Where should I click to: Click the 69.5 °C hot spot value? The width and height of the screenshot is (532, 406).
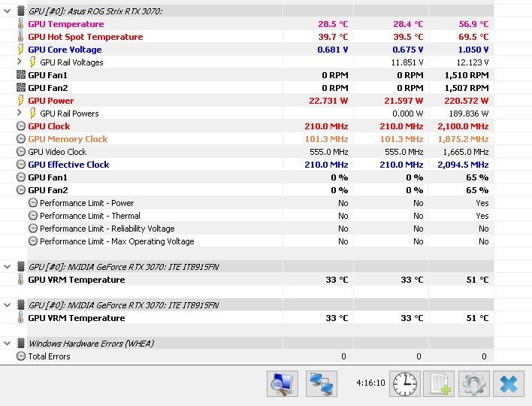coord(474,37)
